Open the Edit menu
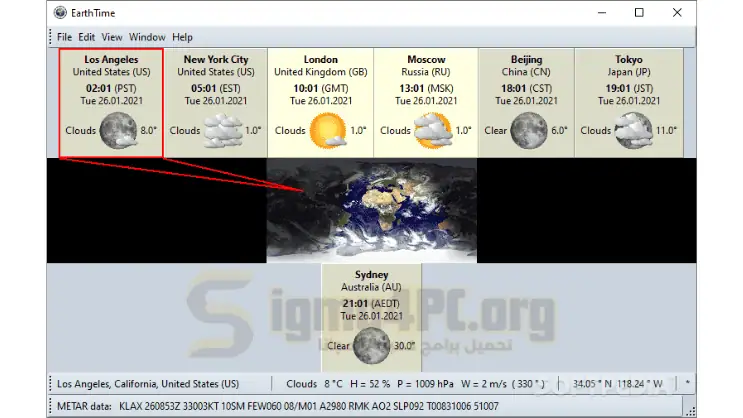 click(86, 37)
